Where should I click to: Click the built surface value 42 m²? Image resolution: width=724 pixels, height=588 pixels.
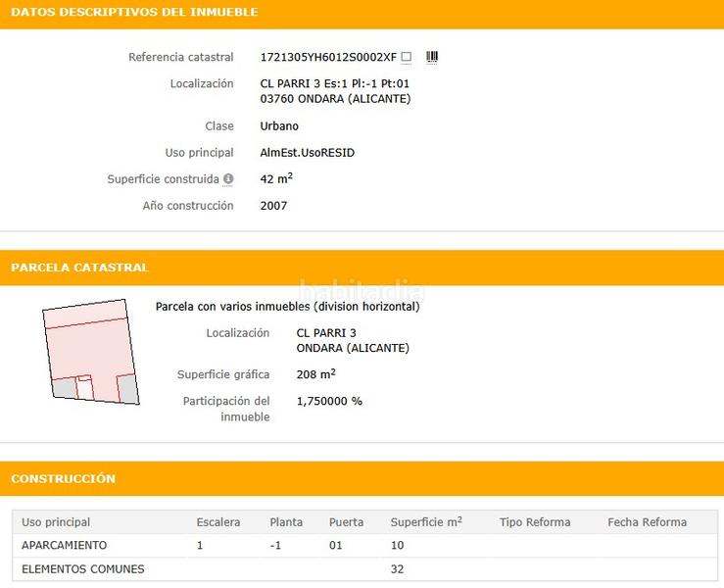coord(276,178)
